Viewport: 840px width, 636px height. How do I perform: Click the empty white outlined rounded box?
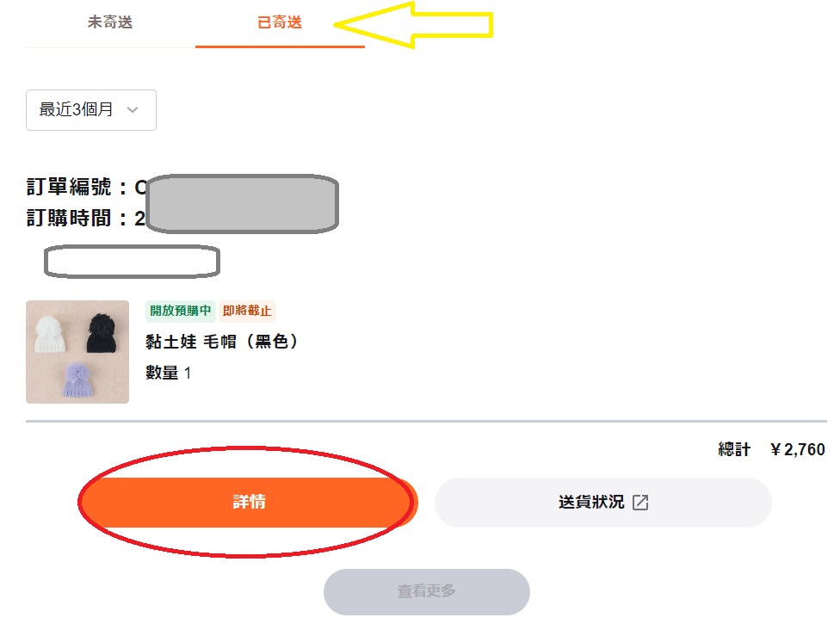pos(132,262)
